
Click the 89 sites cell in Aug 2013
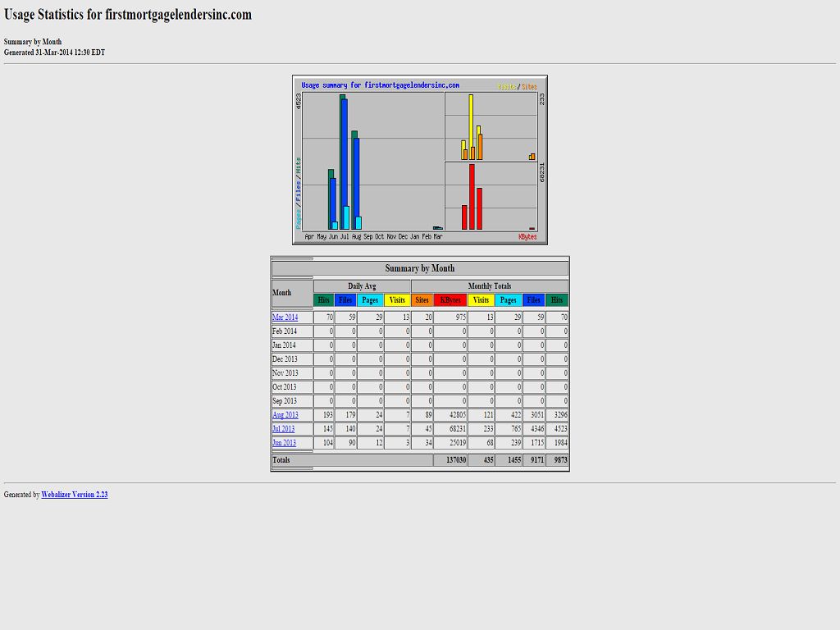point(422,414)
